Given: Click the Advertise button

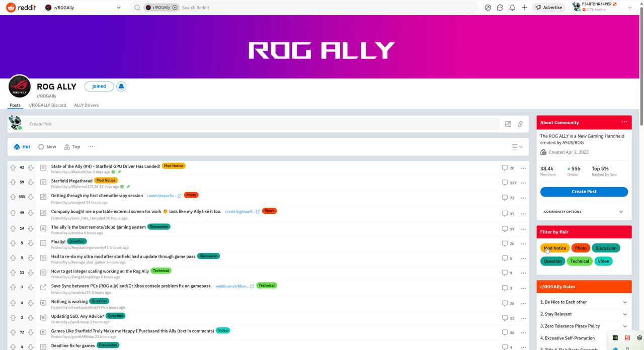Looking at the screenshot, I should point(548,8).
